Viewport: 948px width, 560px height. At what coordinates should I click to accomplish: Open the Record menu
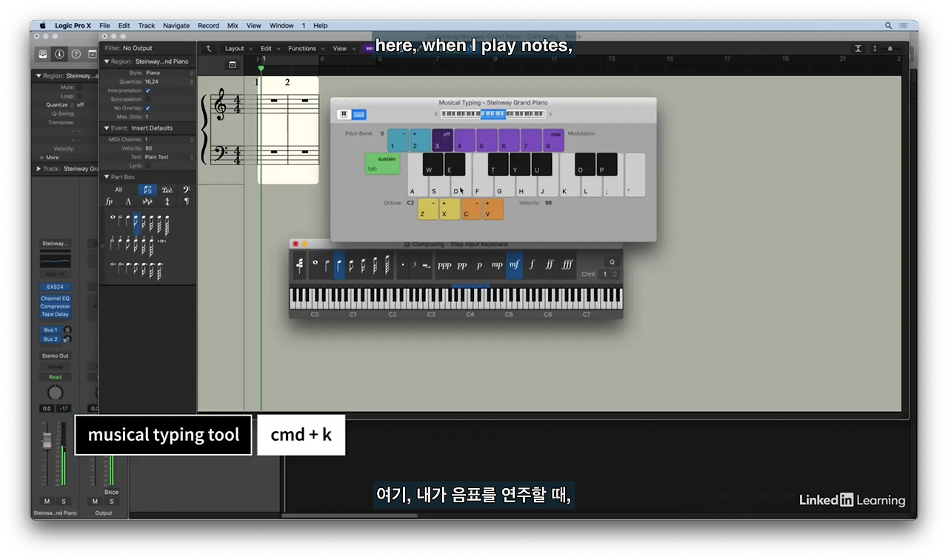tap(208, 25)
